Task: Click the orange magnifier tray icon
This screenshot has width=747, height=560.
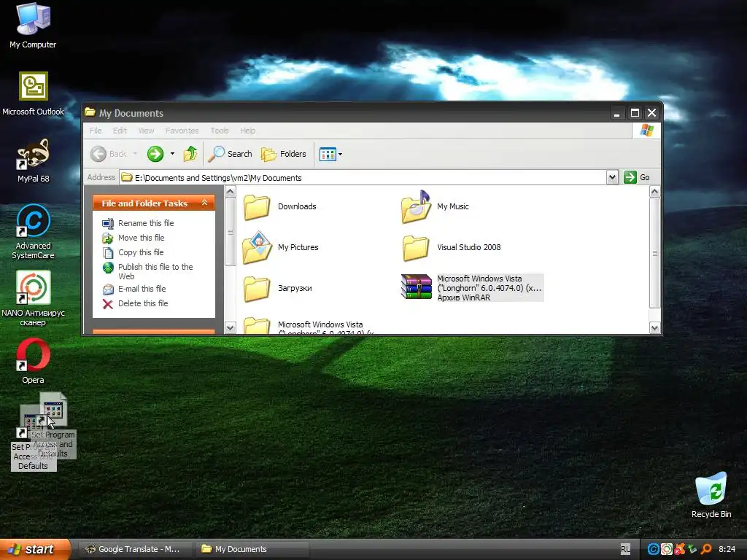Action: pos(706,549)
